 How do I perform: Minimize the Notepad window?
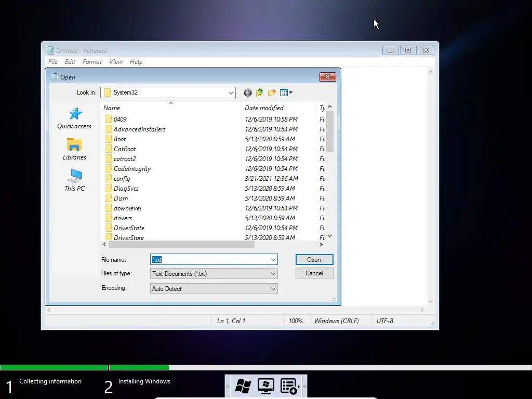pyautogui.click(x=391, y=50)
